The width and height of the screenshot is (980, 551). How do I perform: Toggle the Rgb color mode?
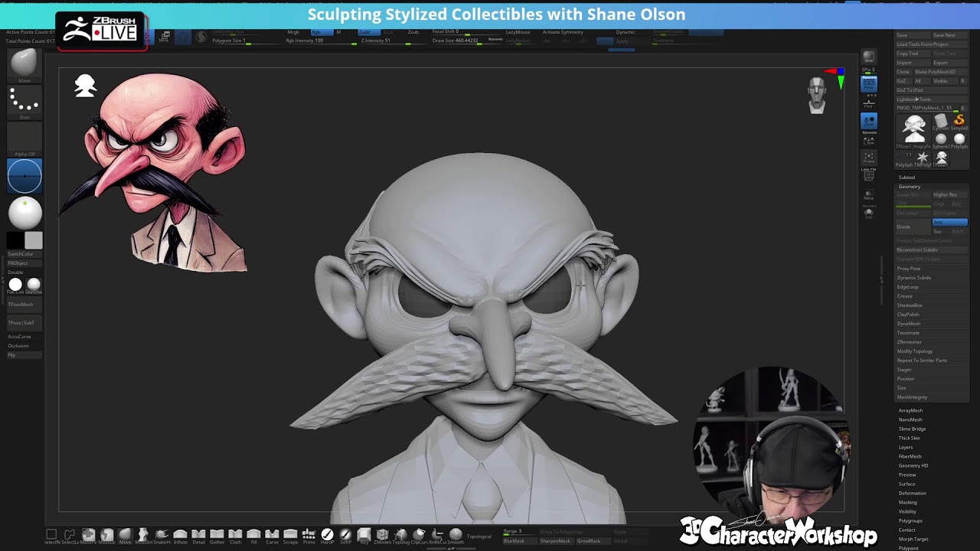(x=322, y=32)
